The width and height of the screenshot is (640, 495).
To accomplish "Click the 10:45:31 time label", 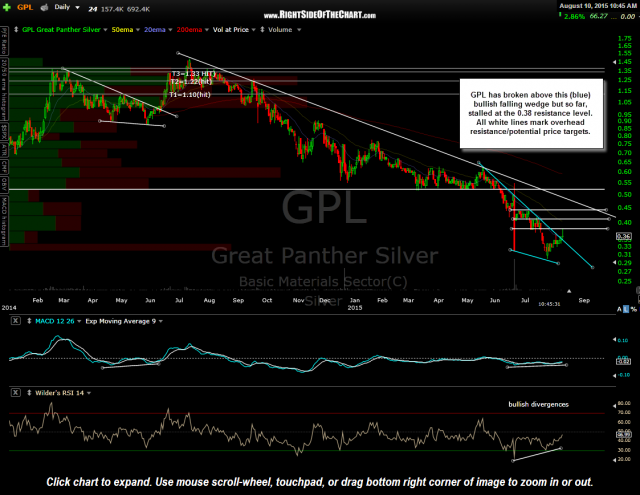I will click(549, 304).
